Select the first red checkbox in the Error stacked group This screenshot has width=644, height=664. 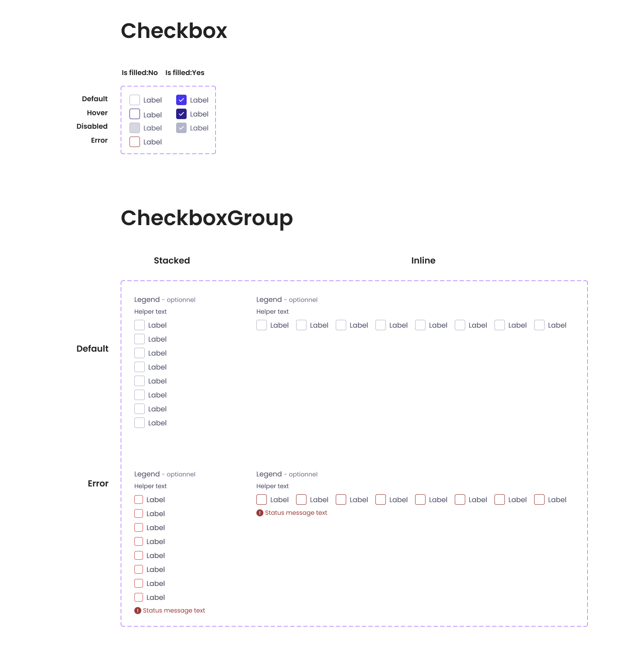pyautogui.click(x=139, y=500)
